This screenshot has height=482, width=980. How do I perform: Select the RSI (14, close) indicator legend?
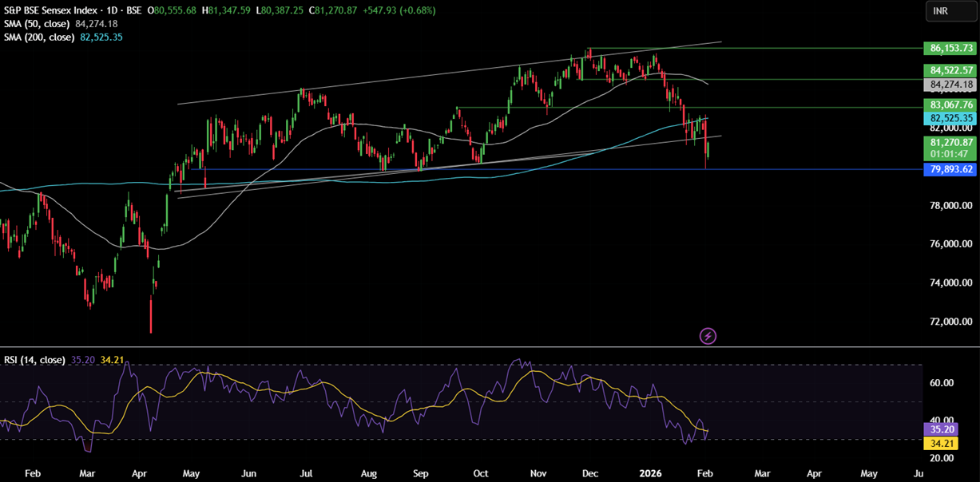pos(33,360)
